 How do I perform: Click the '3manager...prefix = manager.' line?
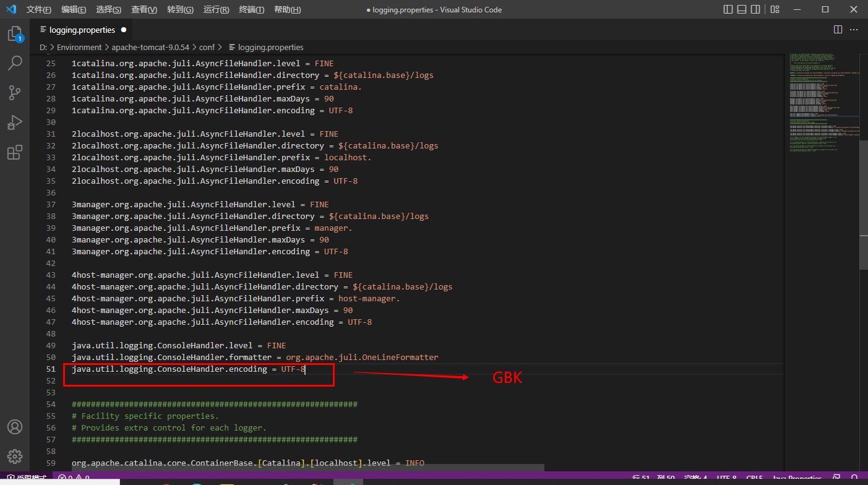coord(212,228)
